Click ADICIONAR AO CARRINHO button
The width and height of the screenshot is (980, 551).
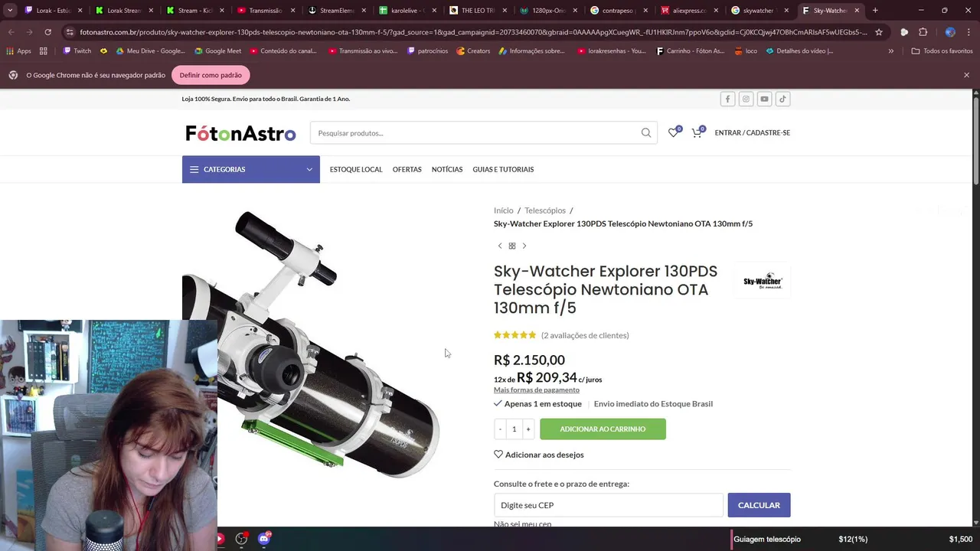click(x=603, y=429)
